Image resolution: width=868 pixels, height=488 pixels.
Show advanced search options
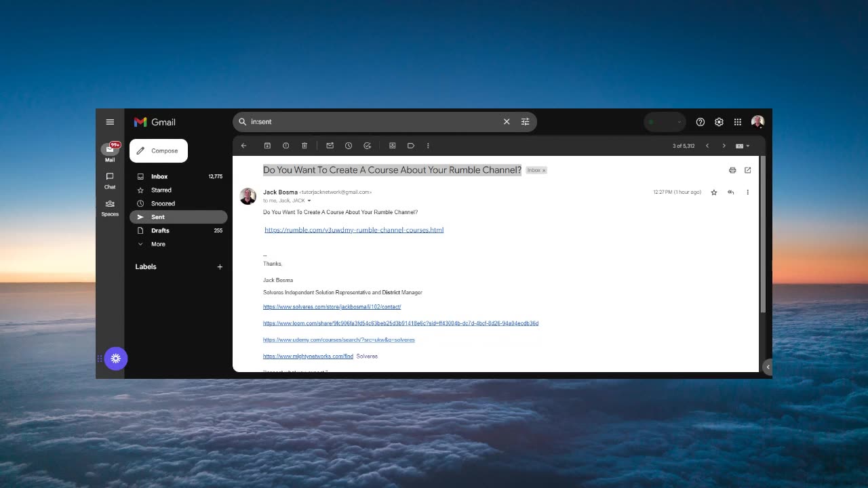click(525, 122)
